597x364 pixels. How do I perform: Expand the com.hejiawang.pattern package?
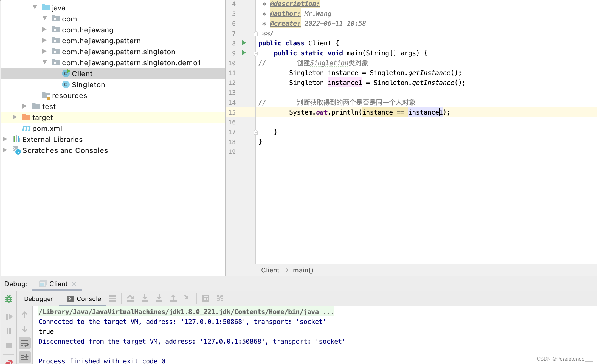tap(44, 40)
